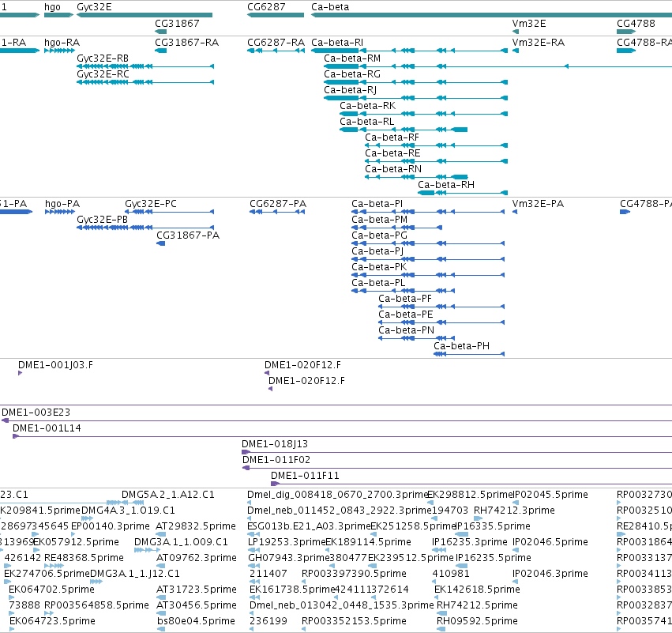Open transcript Ca-beta-RH

tap(446, 185)
